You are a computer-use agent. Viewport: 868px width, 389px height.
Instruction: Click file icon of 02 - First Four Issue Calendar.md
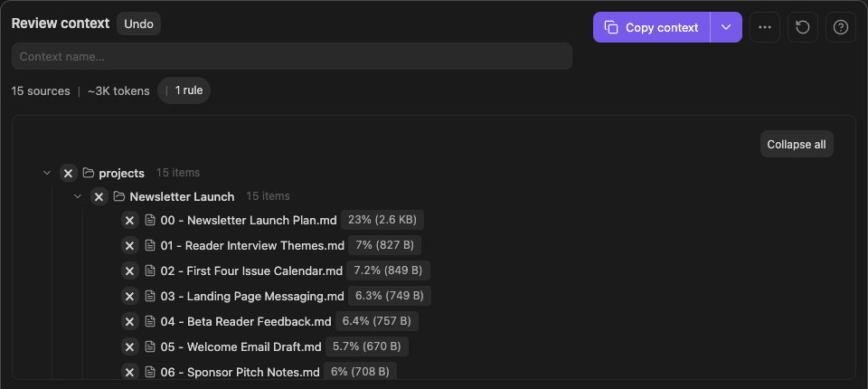149,270
